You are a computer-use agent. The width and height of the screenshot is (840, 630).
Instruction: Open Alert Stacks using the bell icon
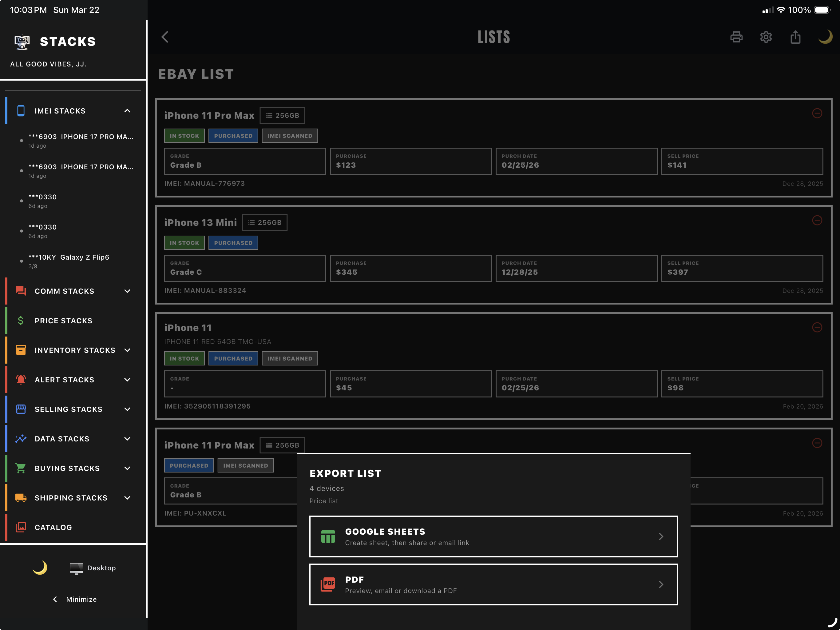click(x=21, y=379)
